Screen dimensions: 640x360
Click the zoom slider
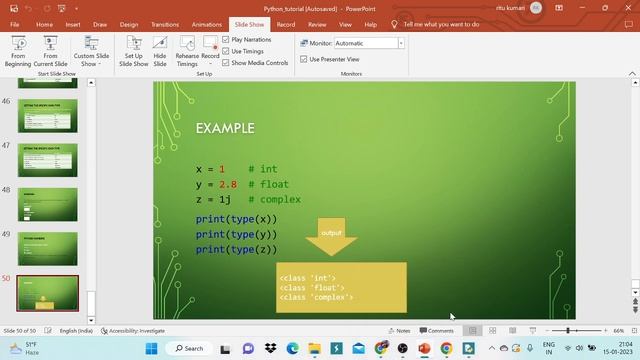[x=577, y=331]
